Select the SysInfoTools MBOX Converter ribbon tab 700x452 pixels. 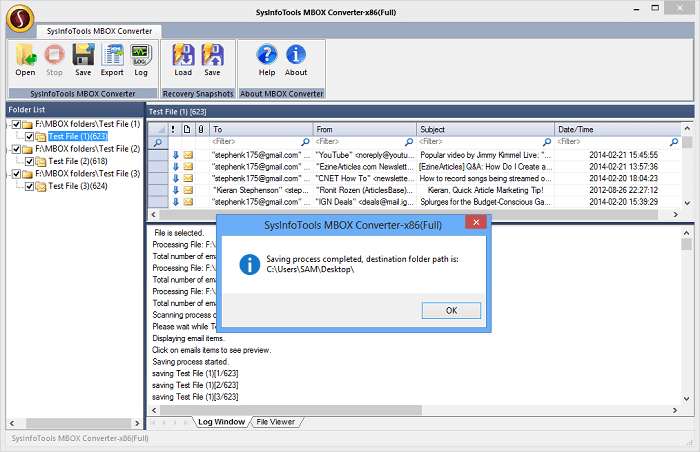coord(99,31)
